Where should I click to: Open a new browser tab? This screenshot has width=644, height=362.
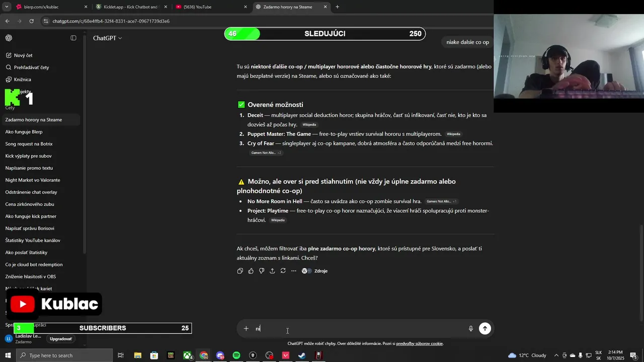pyautogui.click(x=337, y=7)
